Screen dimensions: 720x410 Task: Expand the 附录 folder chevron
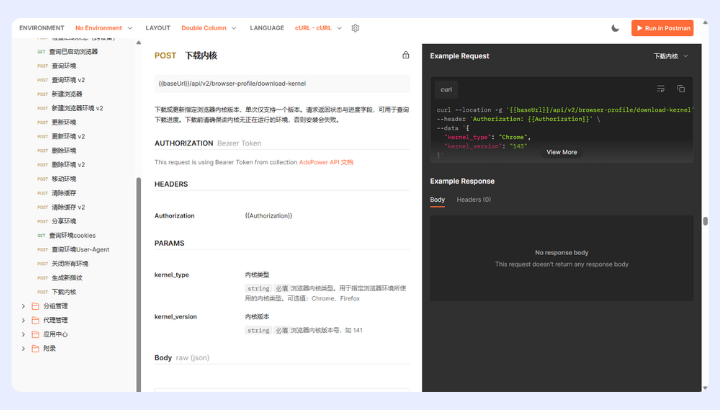[x=23, y=348]
